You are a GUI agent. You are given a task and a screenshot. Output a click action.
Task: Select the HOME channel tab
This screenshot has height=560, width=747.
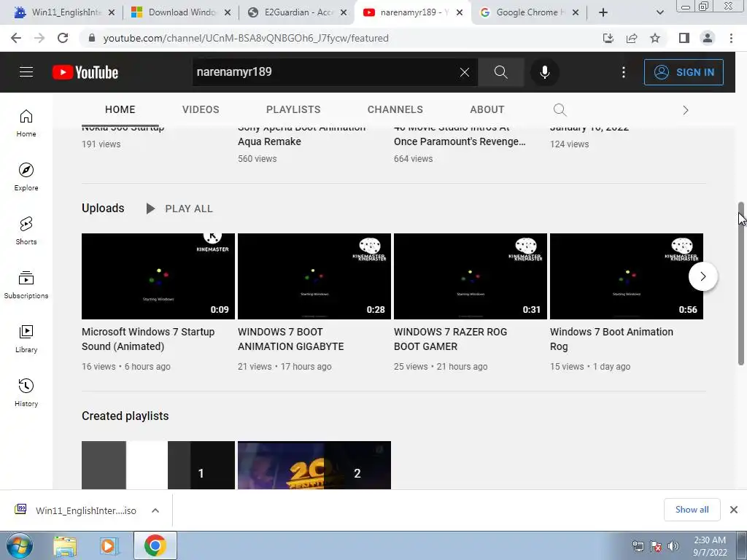coord(120,109)
